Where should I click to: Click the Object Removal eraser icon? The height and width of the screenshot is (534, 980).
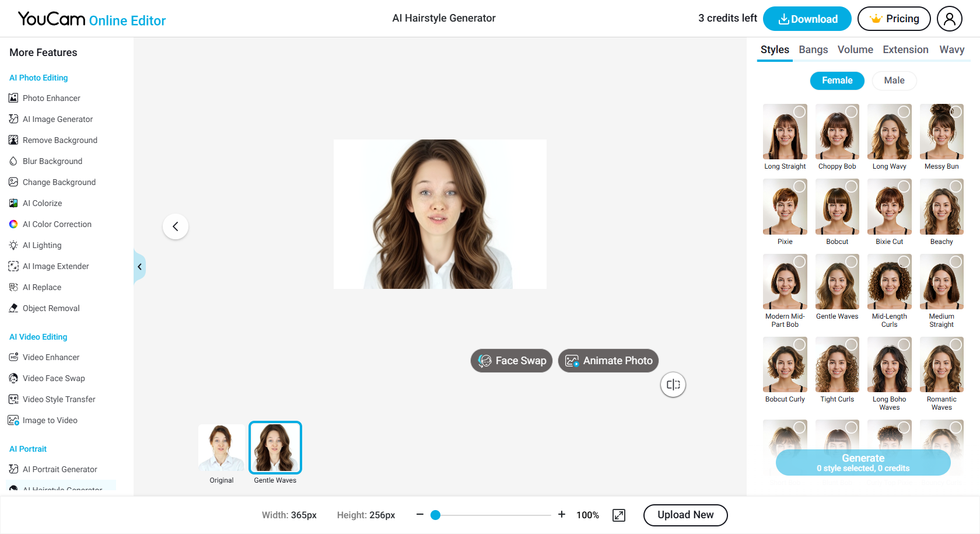point(13,308)
